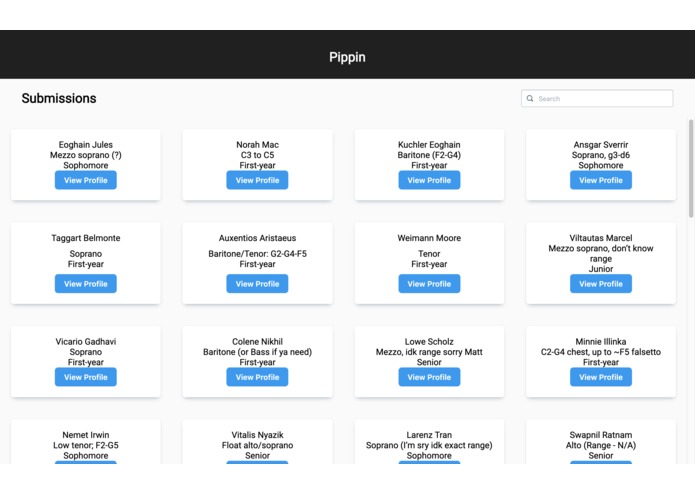Click 'Baritone (F2-G4)' text
695x494 pixels.
coord(429,155)
